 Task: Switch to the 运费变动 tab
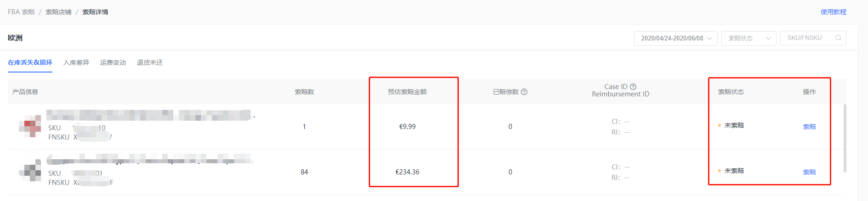[113, 62]
